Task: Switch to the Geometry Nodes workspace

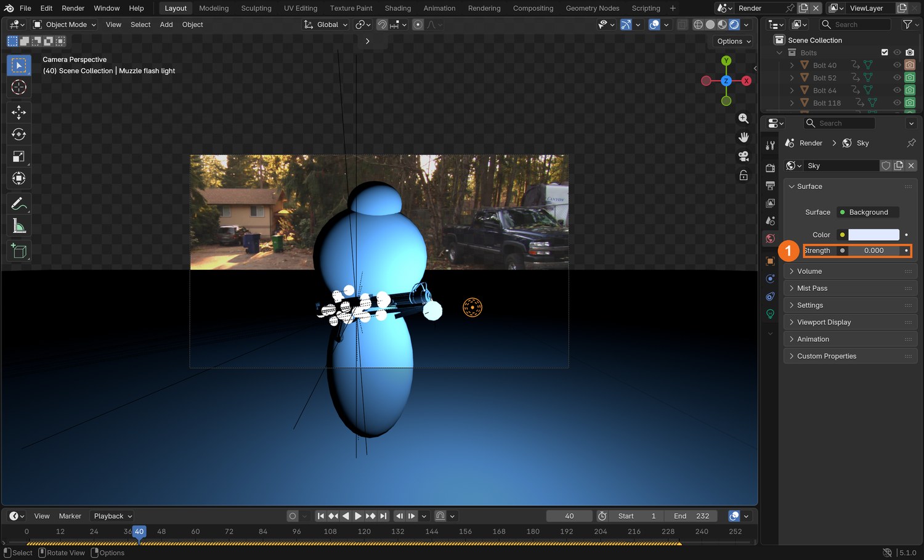Action: 593,8
